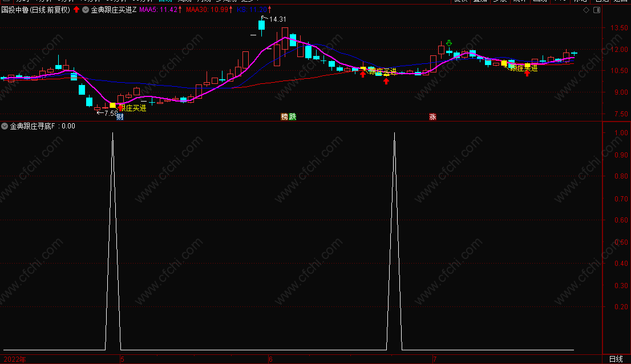Click the 7.58 low price label
The width and height of the screenshot is (631, 364).
click(x=111, y=114)
